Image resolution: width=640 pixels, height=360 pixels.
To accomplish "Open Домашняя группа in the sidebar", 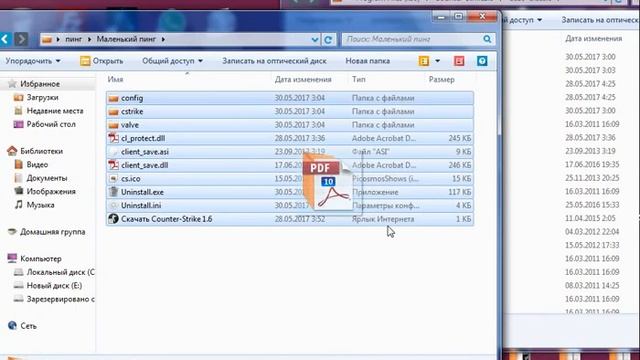I will click(53, 232).
